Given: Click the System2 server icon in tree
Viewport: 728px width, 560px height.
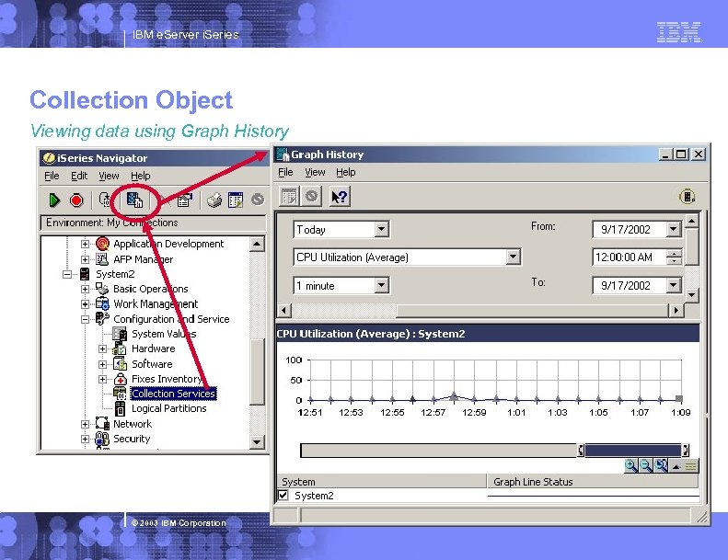Looking at the screenshot, I should coord(85,274).
